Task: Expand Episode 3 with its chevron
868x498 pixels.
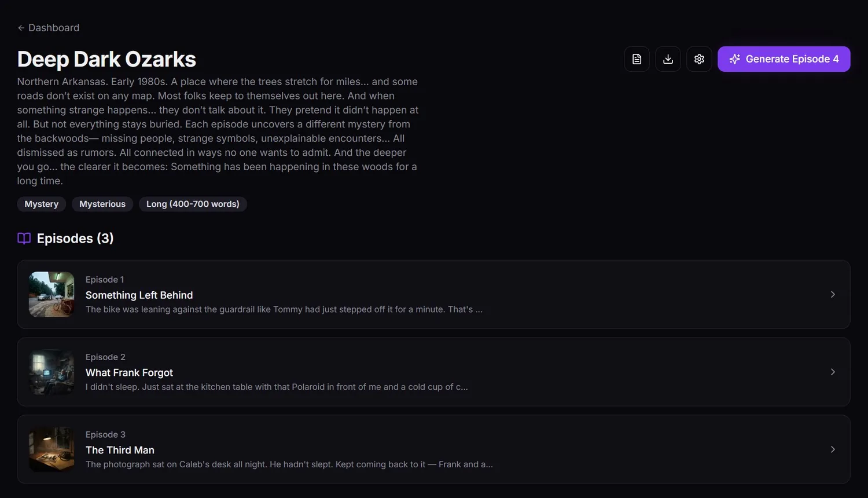Action: [x=833, y=449]
